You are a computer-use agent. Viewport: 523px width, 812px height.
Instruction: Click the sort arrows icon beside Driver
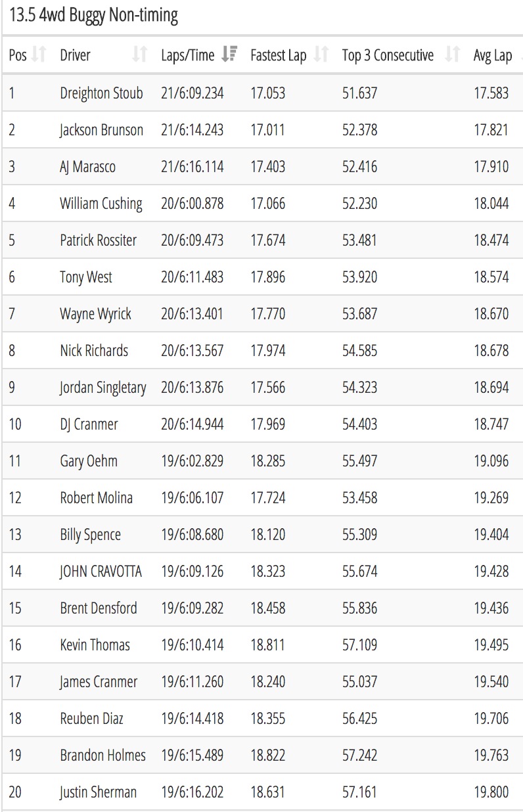140,55
